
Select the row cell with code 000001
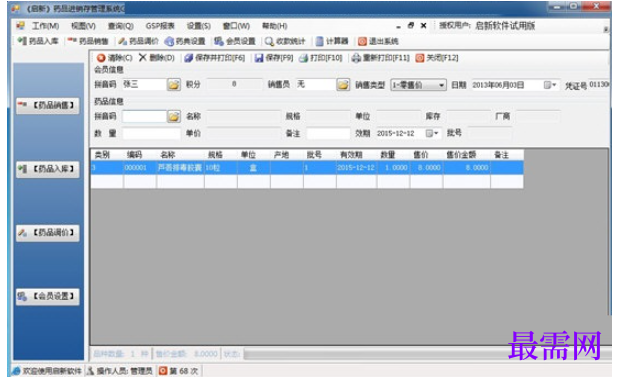tap(140, 168)
